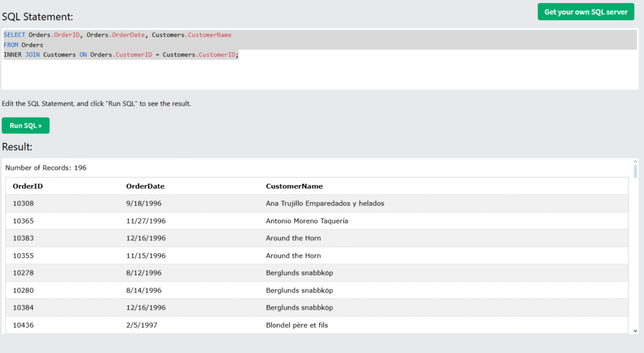Click the results panel scrollbar thumb
644x353 pixels.
click(635, 172)
